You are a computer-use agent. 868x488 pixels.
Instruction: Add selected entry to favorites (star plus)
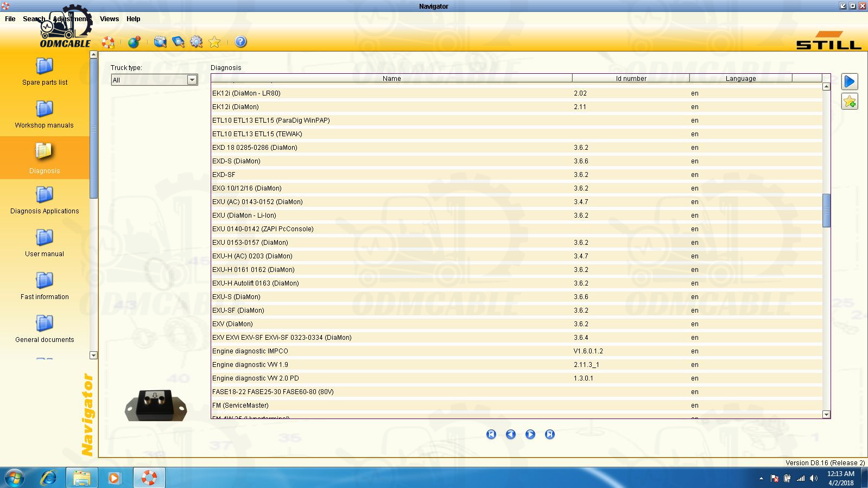(850, 102)
